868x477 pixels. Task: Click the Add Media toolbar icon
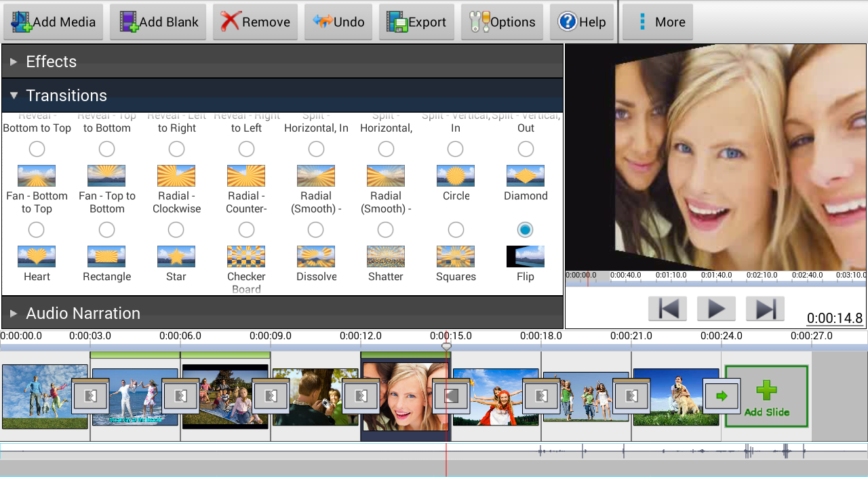pyautogui.click(x=22, y=22)
